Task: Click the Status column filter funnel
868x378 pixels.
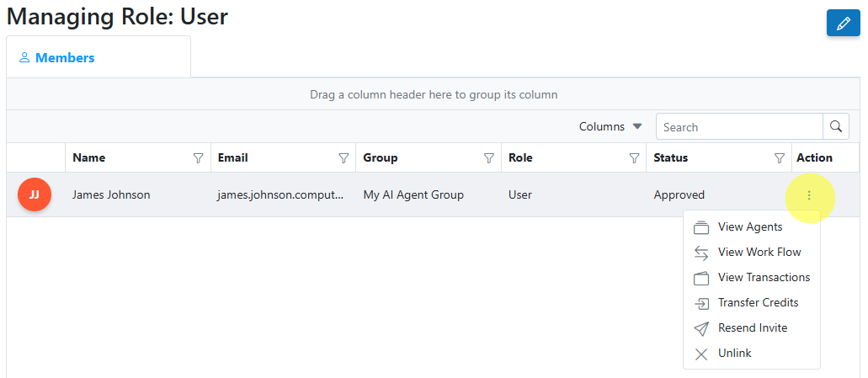Action: click(780, 158)
